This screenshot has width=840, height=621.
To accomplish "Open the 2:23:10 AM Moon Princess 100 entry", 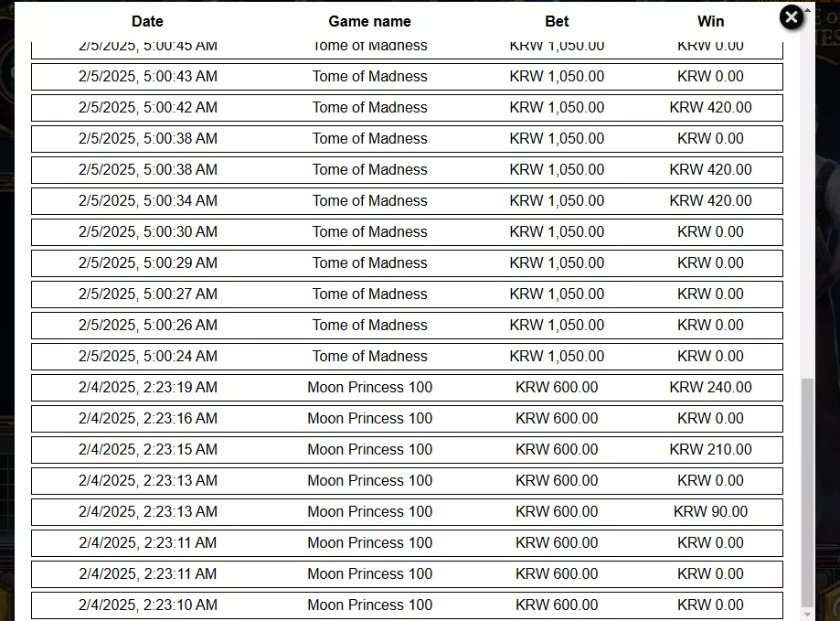I will click(x=407, y=605).
